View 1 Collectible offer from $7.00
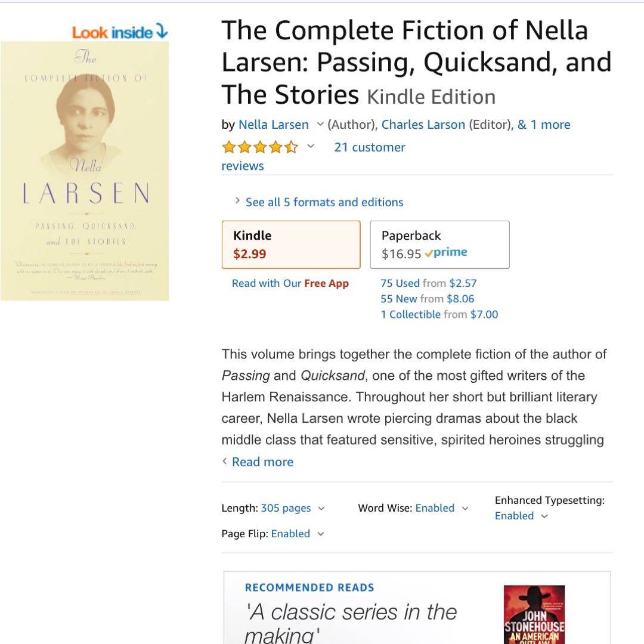The width and height of the screenshot is (644, 644). click(439, 314)
